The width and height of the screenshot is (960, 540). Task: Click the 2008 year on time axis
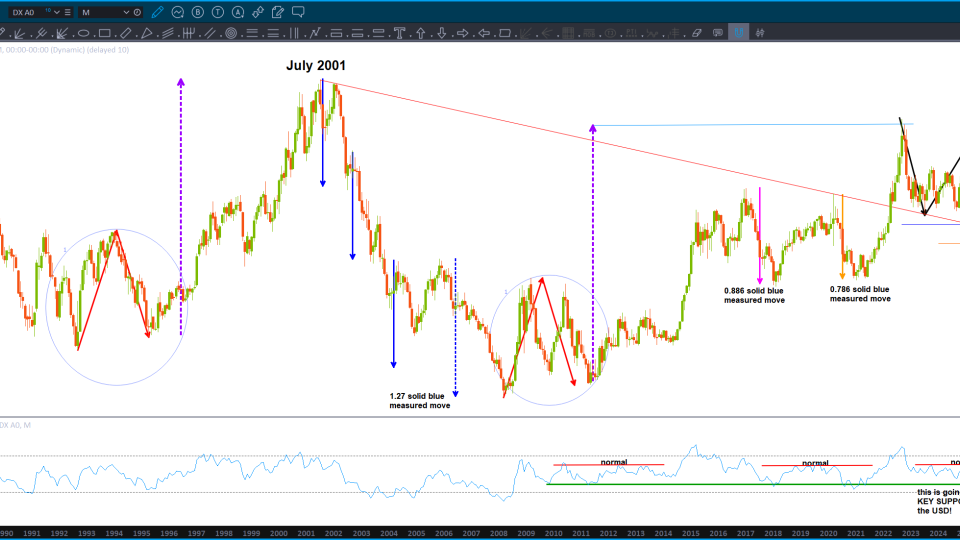tap(498, 533)
